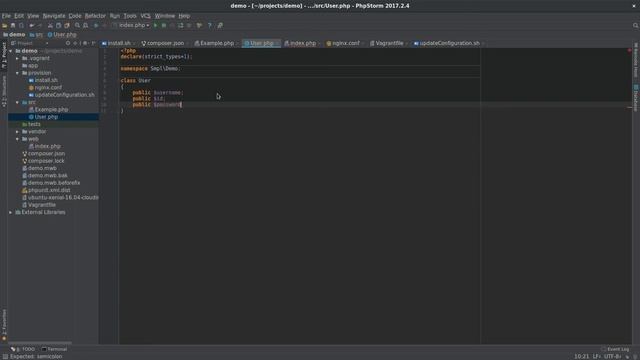Select composer.lock in the project tree
The width and height of the screenshot is (640, 360).
point(46,161)
